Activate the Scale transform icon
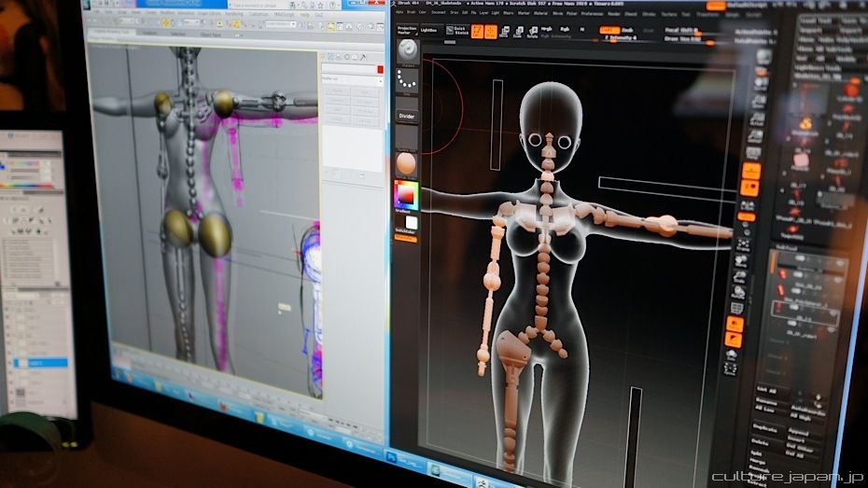Screen dimensions: 868x488 [518, 32]
